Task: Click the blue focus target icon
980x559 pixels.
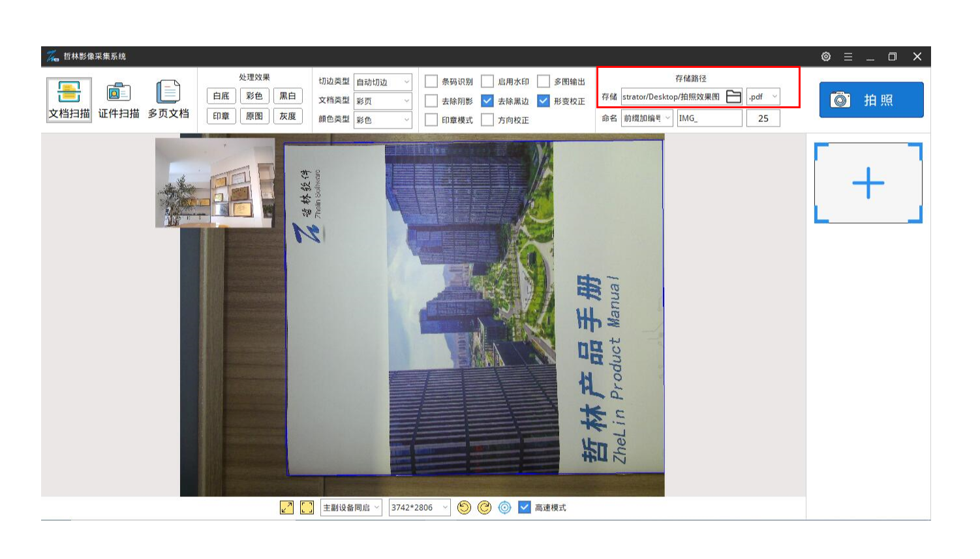Action: pyautogui.click(x=504, y=507)
